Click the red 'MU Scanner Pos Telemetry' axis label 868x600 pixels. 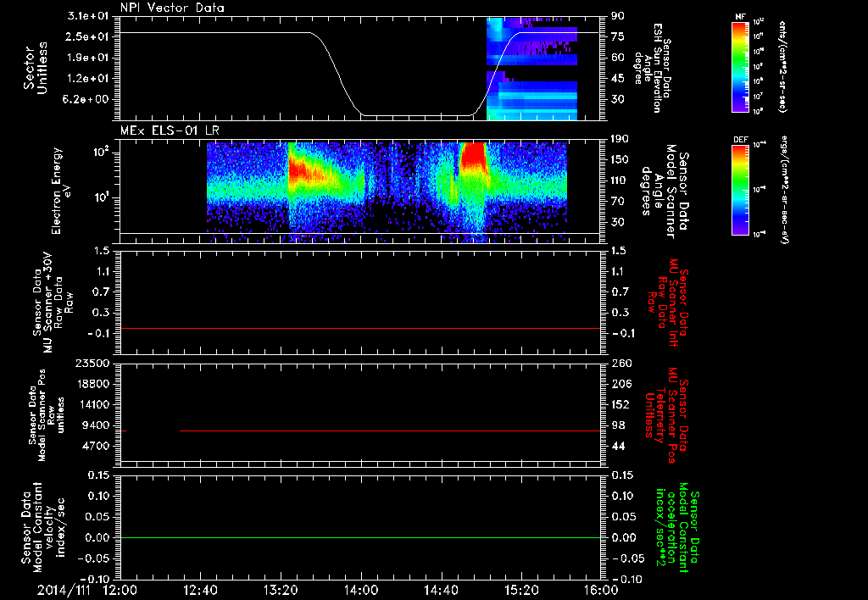666,415
